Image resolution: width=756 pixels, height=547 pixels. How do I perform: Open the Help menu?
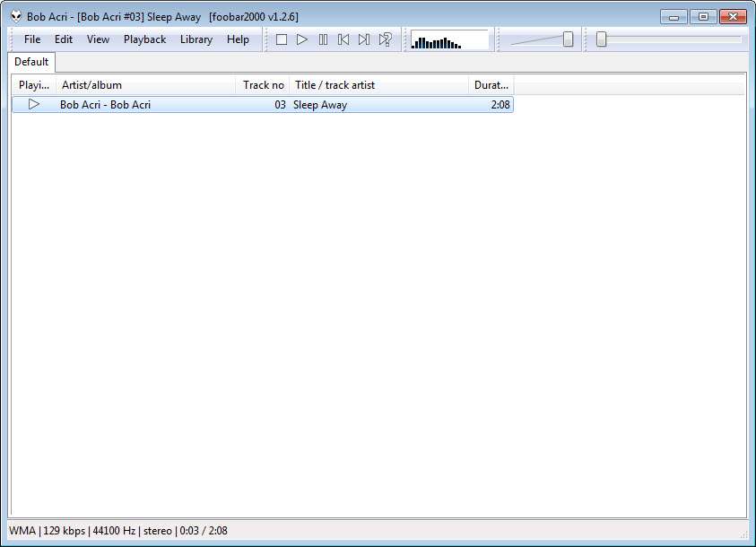[238, 39]
